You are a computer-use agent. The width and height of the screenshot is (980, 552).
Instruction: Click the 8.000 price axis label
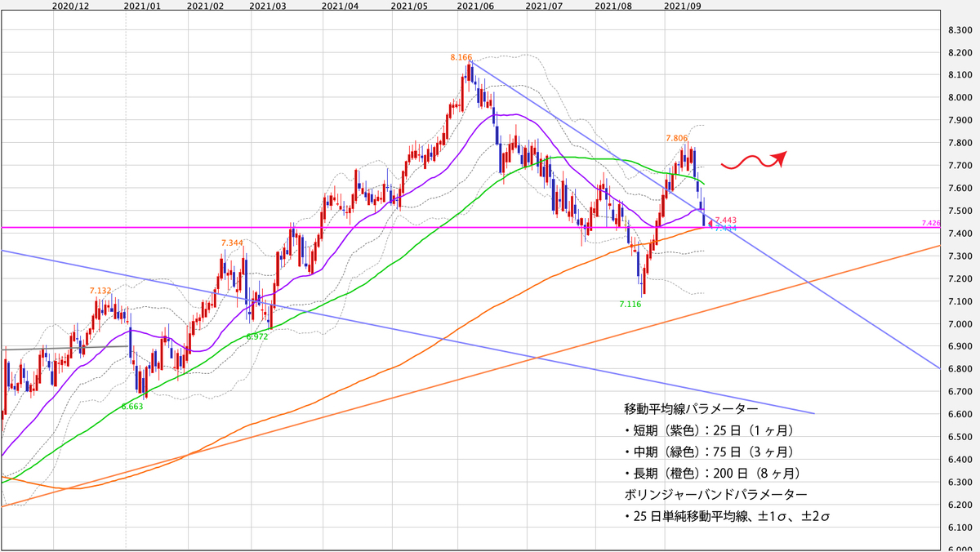(x=959, y=98)
